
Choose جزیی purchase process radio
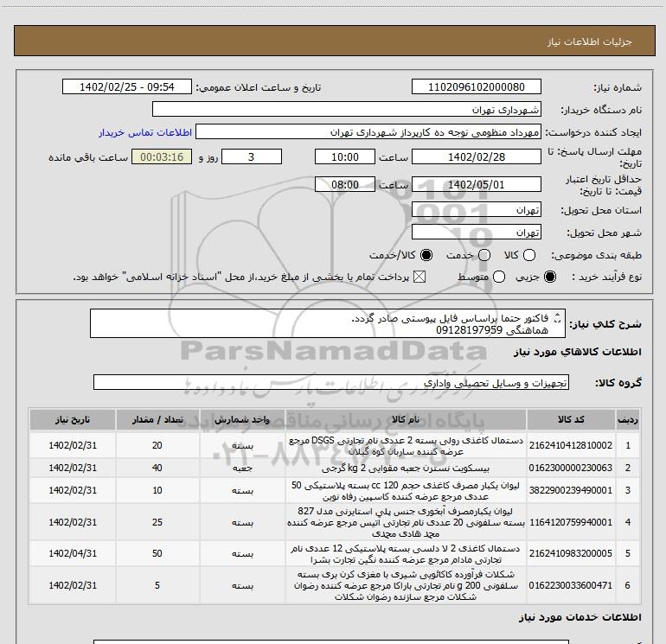pyautogui.click(x=550, y=277)
